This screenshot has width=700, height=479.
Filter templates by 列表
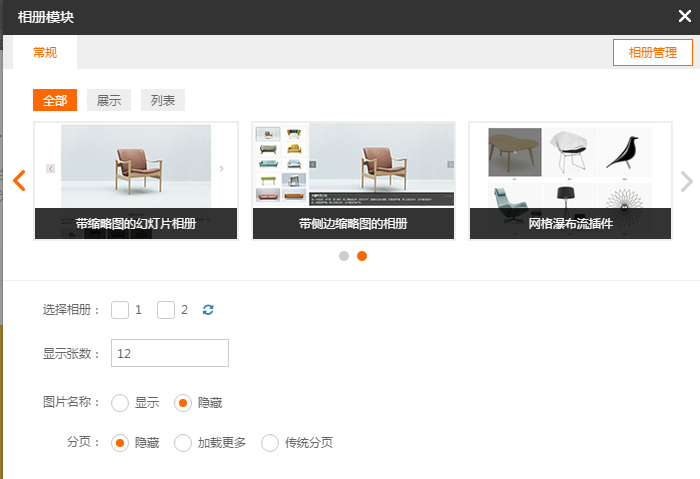point(163,101)
